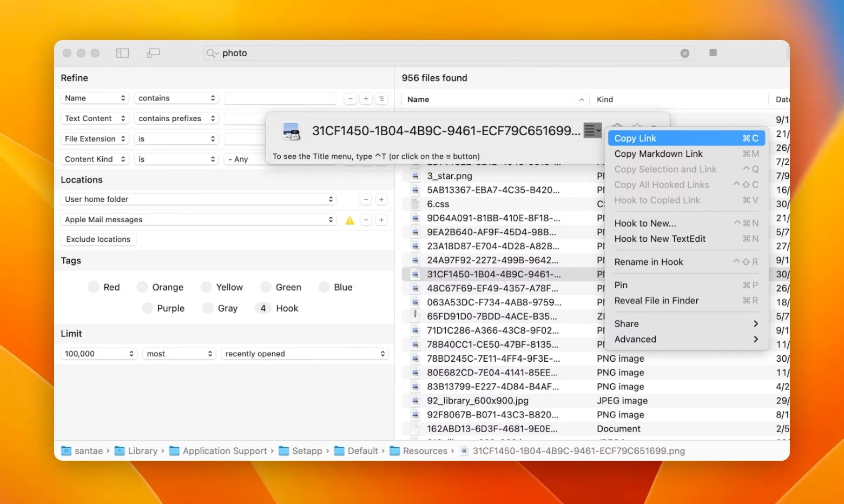Sort by the Kind column header
844x504 pixels.
tap(679, 100)
